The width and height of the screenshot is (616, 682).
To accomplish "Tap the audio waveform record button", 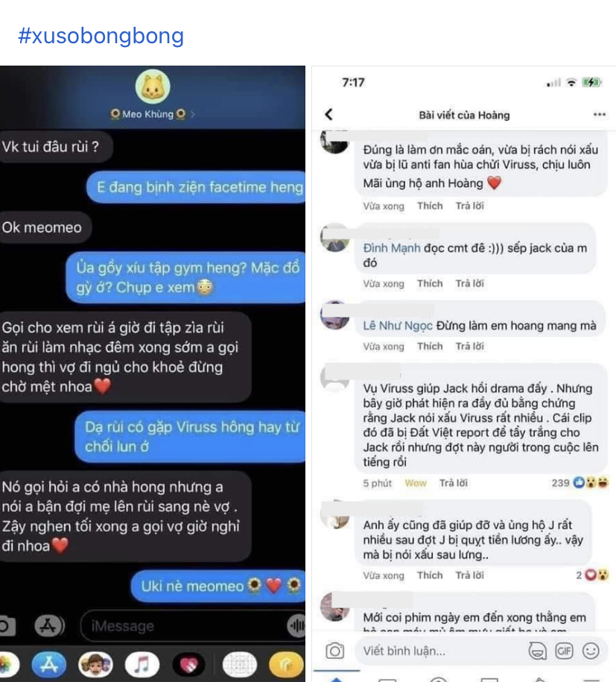I will click(297, 626).
